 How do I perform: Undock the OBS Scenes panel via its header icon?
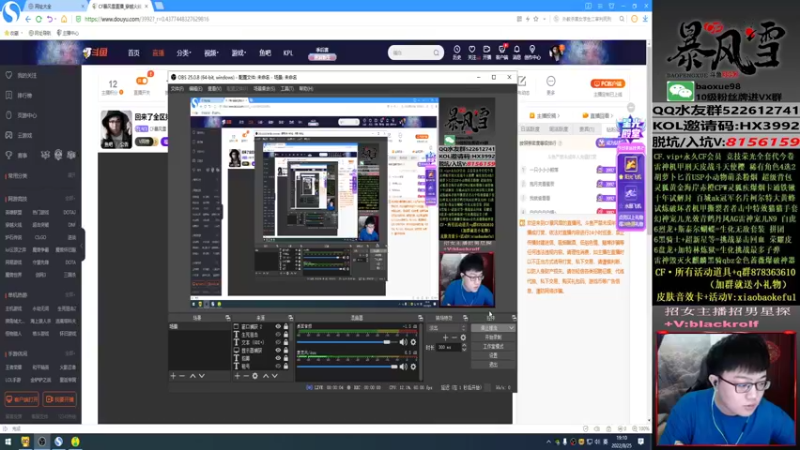click(x=228, y=318)
